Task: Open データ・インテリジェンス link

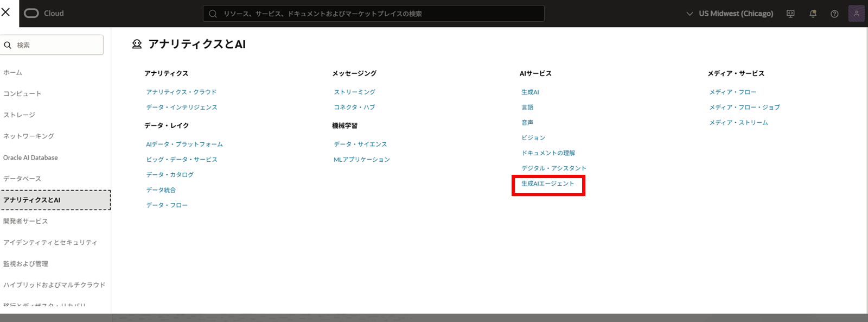Action: point(182,107)
